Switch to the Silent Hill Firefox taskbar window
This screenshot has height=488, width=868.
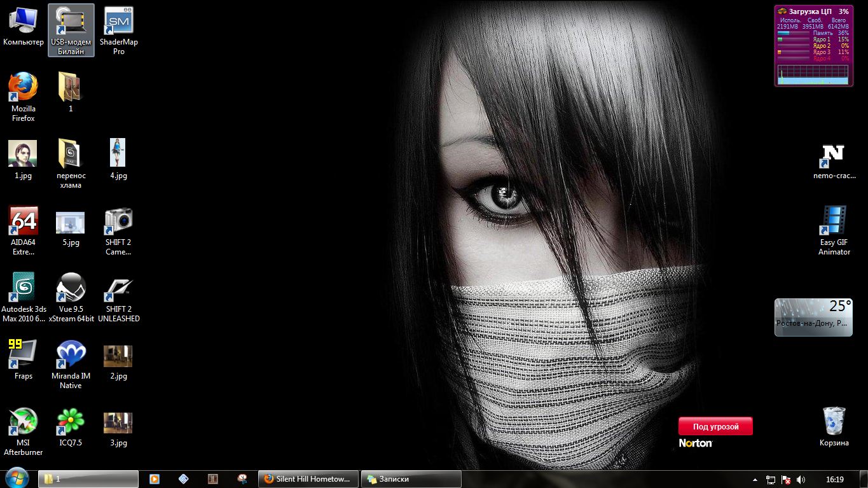[308, 479]
